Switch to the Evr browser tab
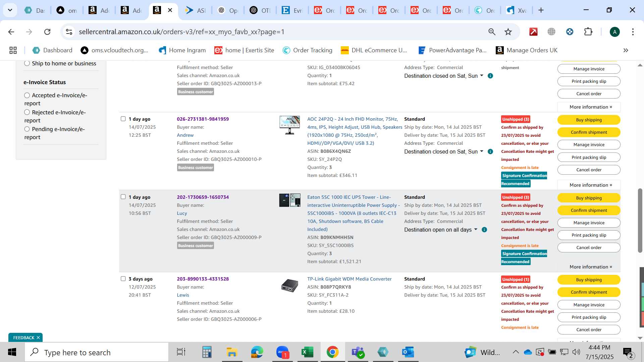The image size is (644, 362). point(292,10)
